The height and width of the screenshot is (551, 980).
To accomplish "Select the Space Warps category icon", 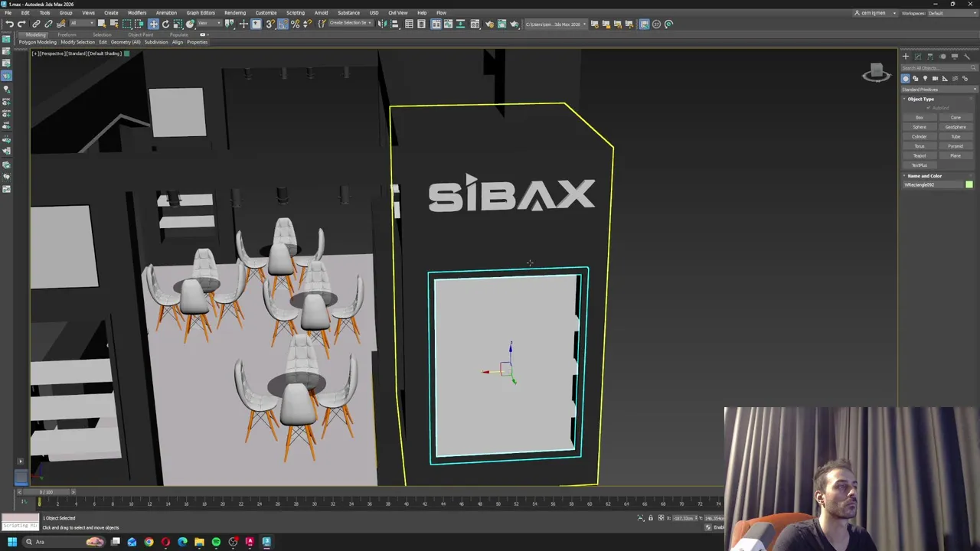I will click(955, 78).
